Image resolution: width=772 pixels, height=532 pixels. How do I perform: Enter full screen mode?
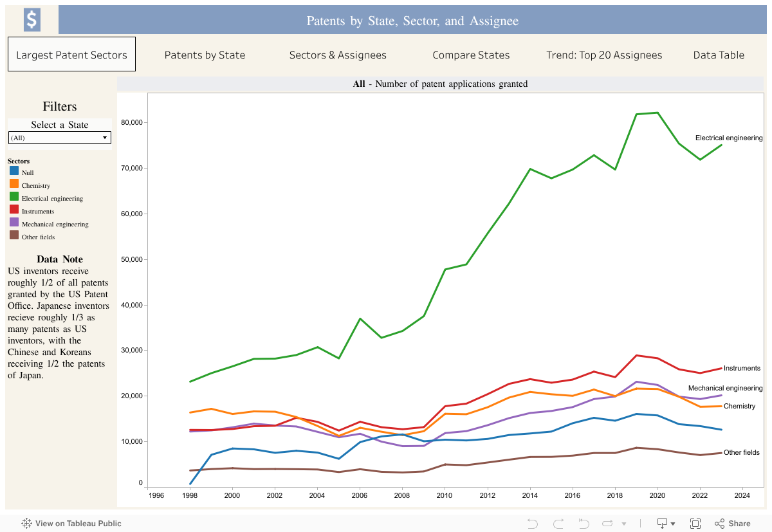(x=695, y=524)
